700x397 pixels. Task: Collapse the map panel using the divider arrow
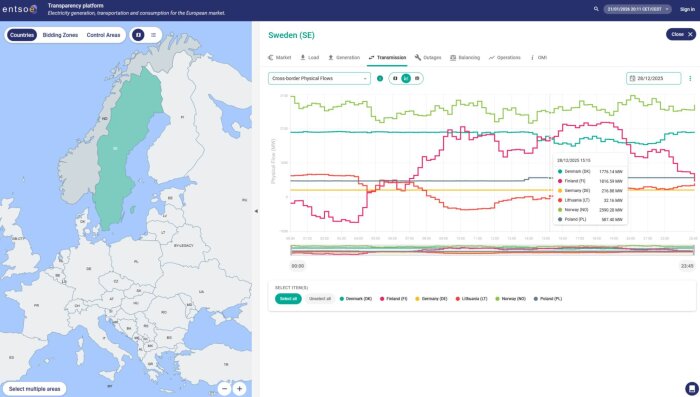pos(256,211)
